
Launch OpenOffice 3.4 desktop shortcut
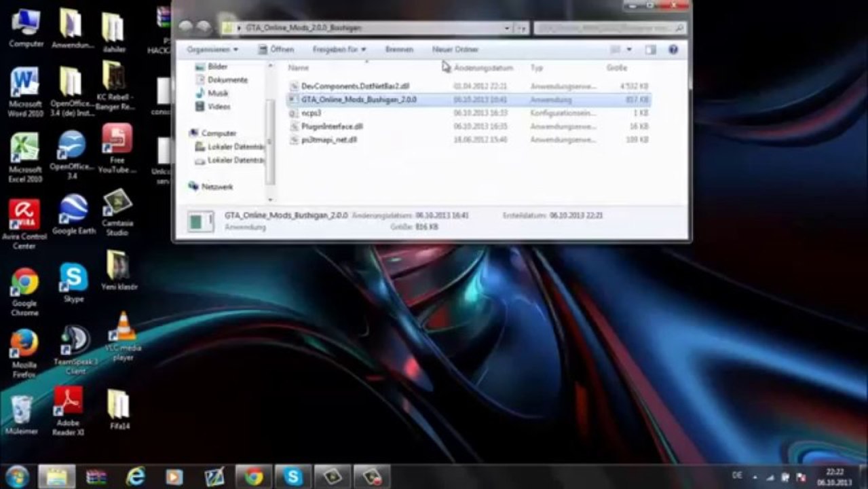coord(72,155)
